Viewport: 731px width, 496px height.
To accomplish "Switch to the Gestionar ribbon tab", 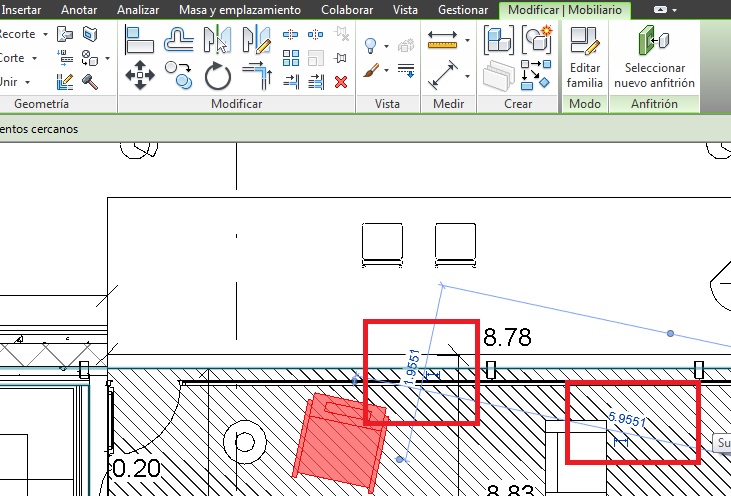I will (x=463, y=10).
